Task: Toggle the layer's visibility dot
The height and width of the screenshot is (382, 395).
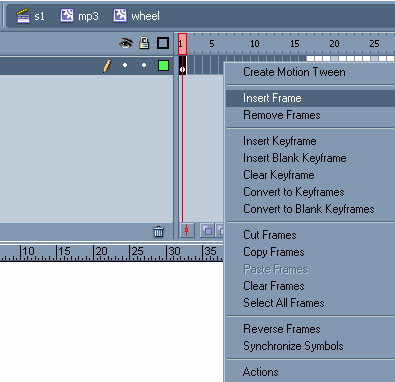Action: (125, 65)
